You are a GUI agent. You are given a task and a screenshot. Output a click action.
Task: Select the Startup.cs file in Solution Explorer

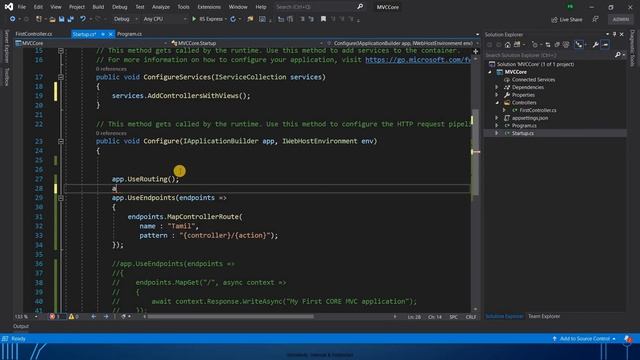click(x=522, y=133)
